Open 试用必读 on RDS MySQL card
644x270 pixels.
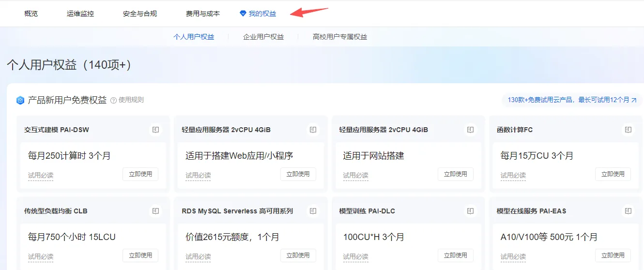coord(198,256)
